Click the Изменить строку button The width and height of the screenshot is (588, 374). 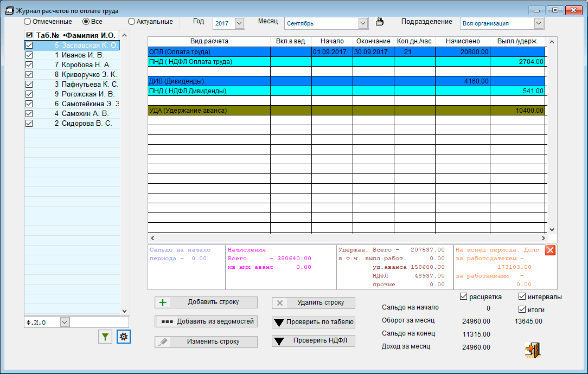(206, 341)
